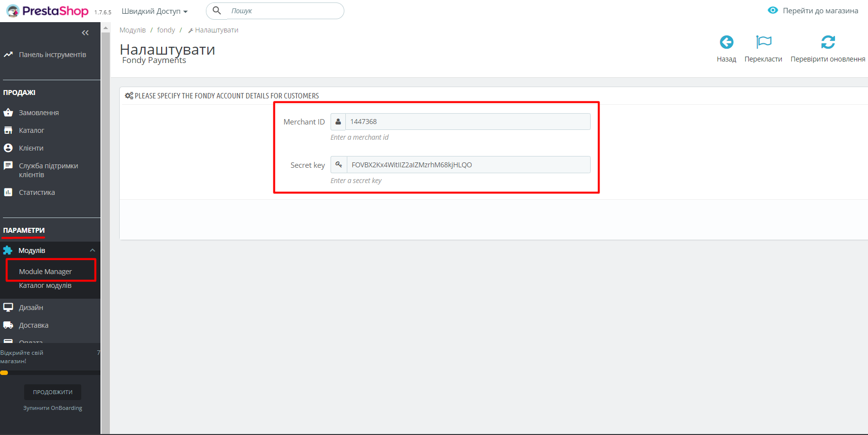
Task: Click the Перевірити оновлення label
Action: (x=828, y=59)
